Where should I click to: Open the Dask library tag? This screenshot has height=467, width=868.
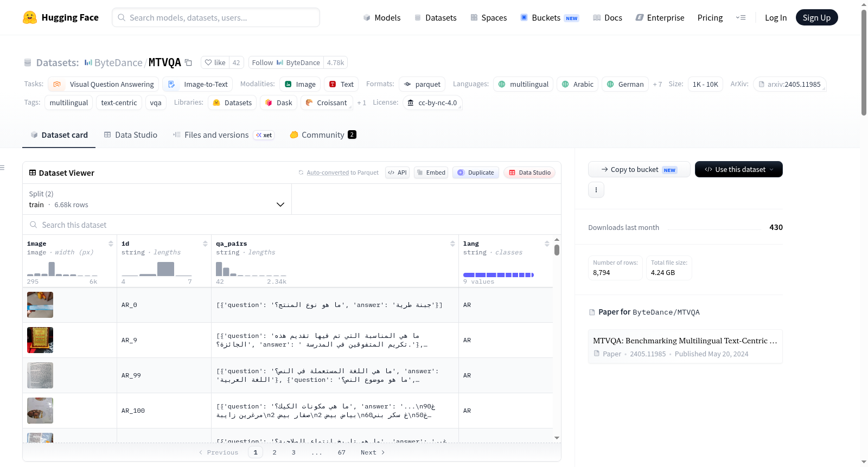tap(278, 103)
